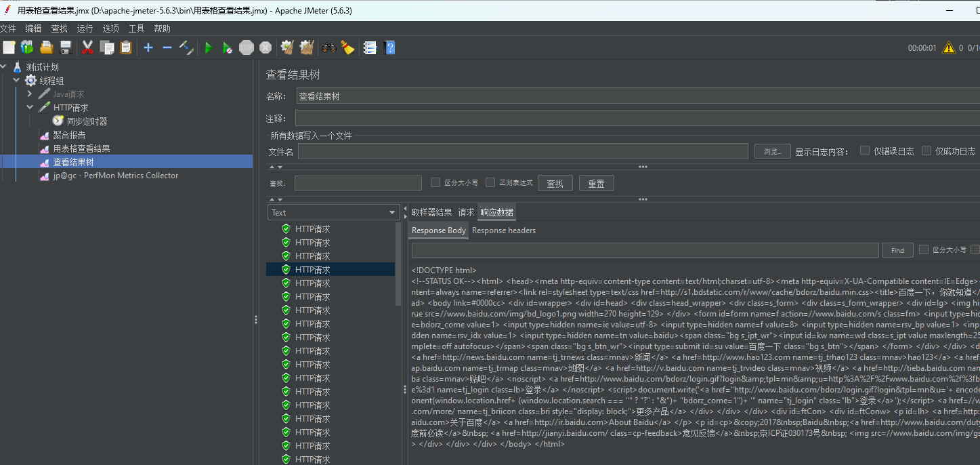The image size is (980, 465).
Task: Open the Text renderer dropdown
Action: (334, 212)
